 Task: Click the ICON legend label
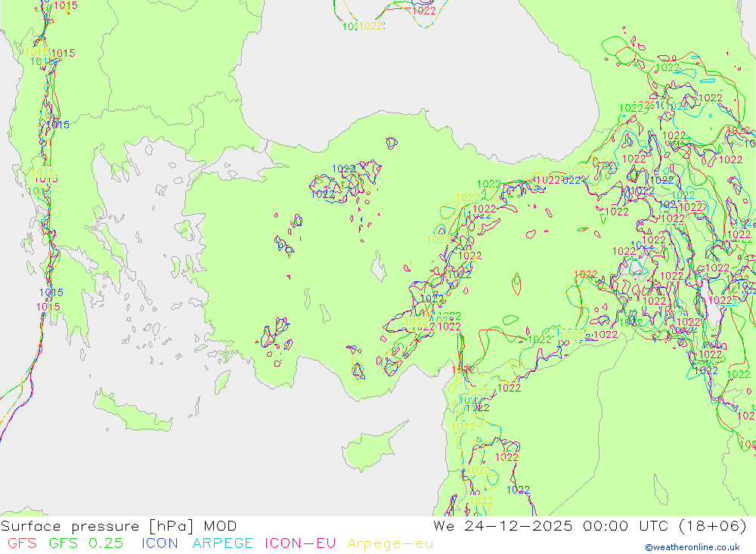(x=160, y=543)
